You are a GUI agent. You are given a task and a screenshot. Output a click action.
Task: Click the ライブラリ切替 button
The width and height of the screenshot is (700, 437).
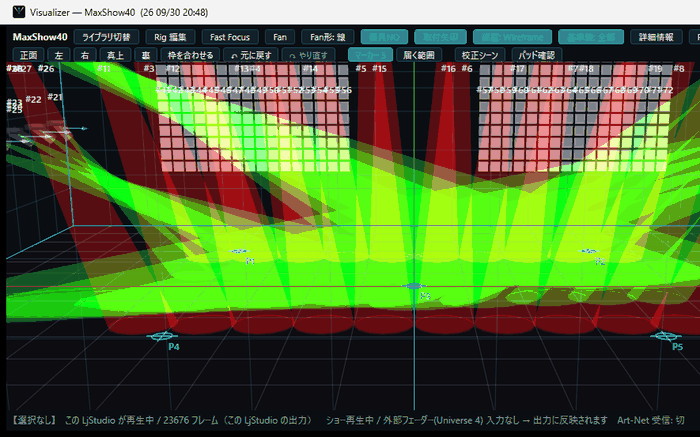click(x=106, y=37)
